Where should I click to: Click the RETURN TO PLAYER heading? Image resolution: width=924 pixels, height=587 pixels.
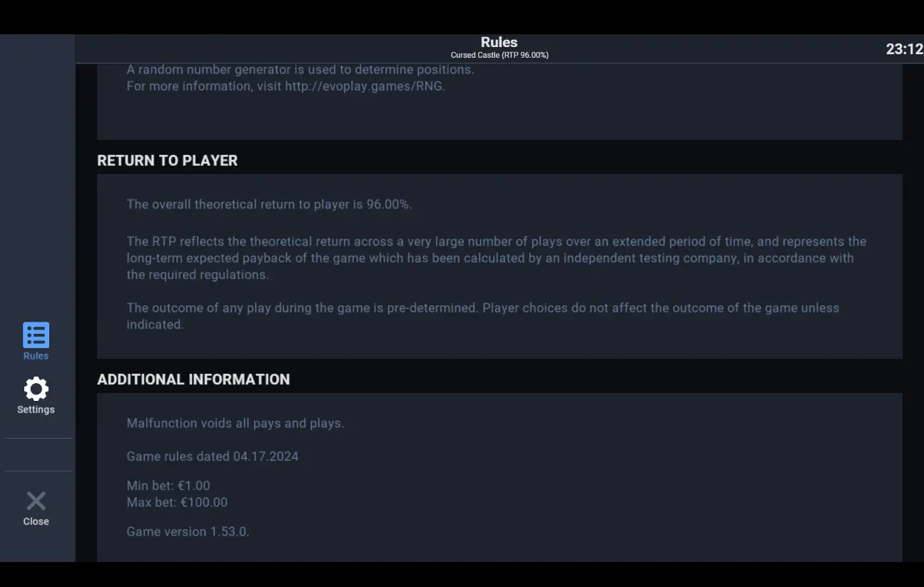(168, 160)
